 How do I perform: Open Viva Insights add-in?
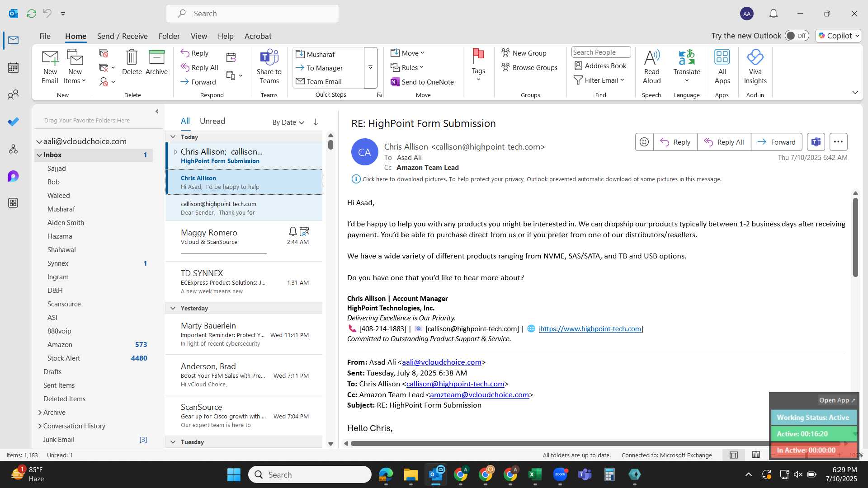[755, 66]
